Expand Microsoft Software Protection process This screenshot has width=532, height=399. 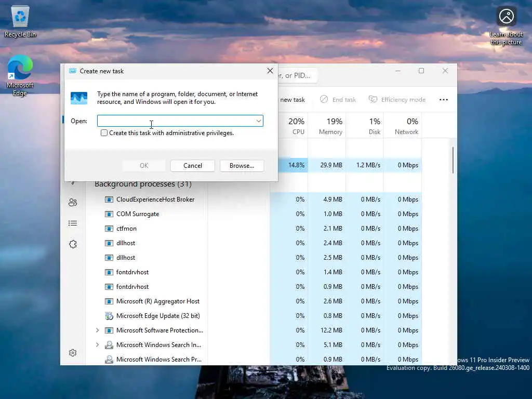[97, 330]
